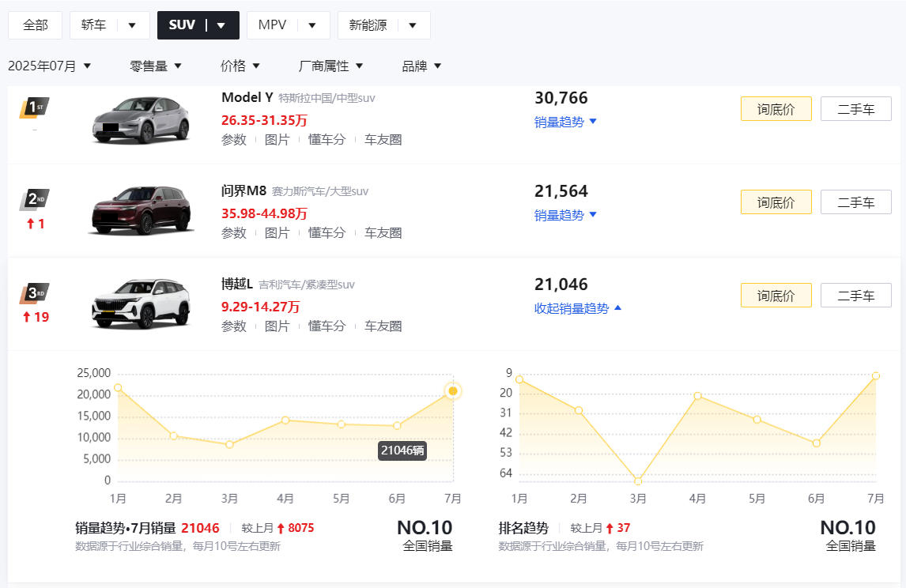
Task: Open 参数 for Model Y
Action: click(x=234, y=140)
